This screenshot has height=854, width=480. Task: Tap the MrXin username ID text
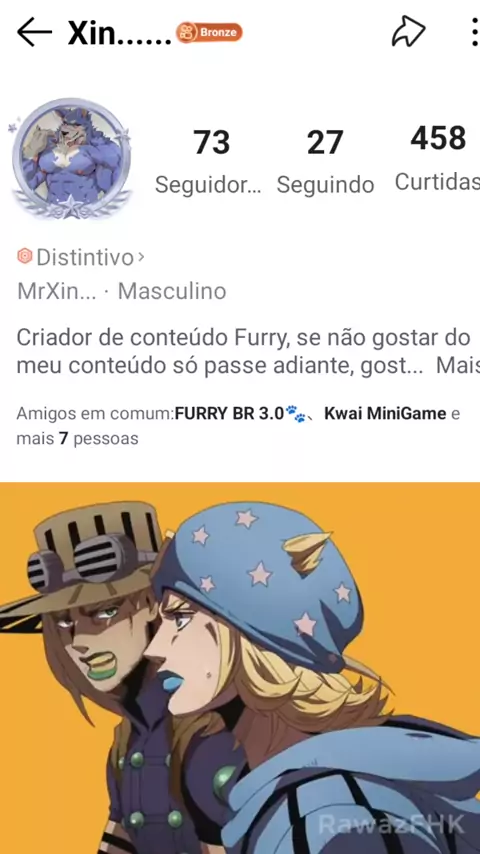pyautogui.click(x=56, y=291)
